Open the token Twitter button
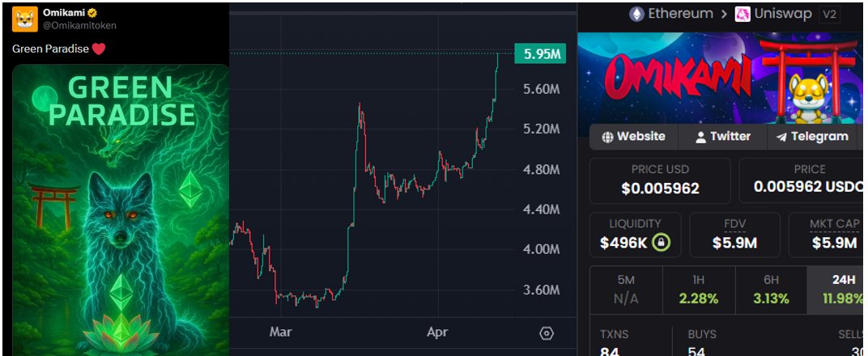The height and width of the screenshot is (356, 868). 723,137
